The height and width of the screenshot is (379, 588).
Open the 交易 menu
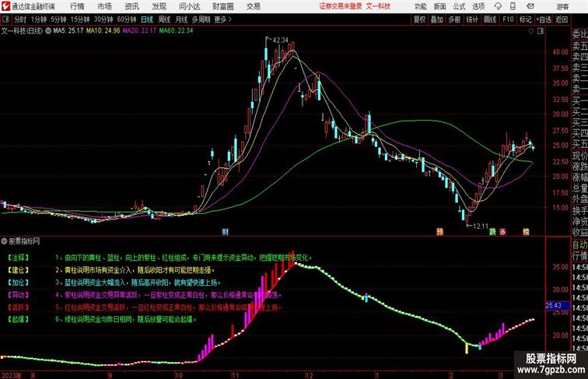(253, 6)
